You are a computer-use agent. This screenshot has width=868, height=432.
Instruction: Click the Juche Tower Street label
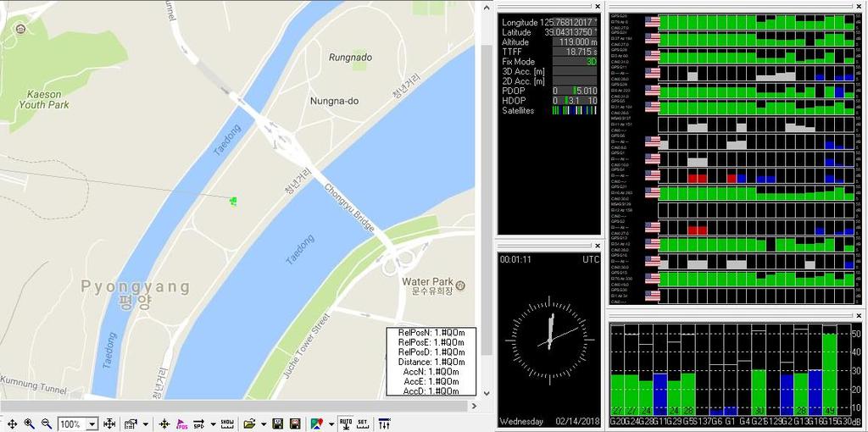tap(307, 346)
